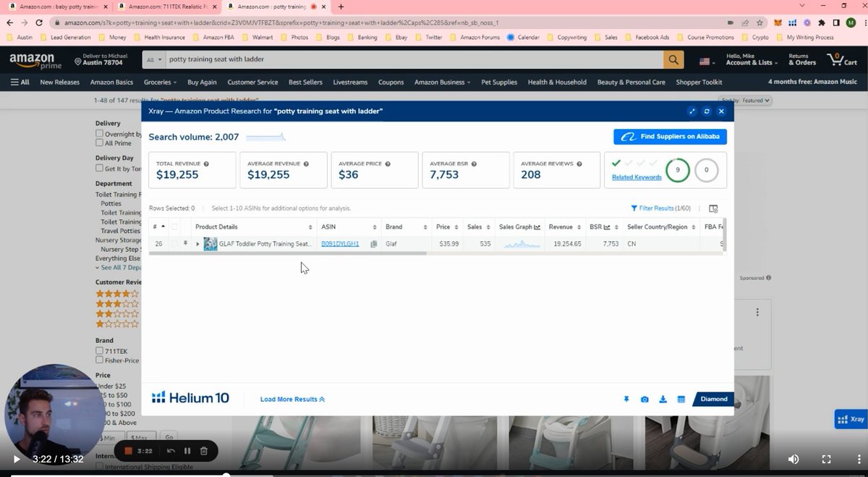Check the Get It by Tomorrow filter
868x477 pixels.
click(x=100, y=169)
